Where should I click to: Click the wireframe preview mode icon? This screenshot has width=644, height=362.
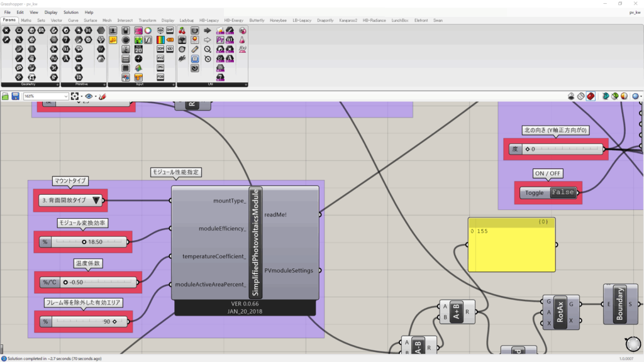tap(581, 96)
